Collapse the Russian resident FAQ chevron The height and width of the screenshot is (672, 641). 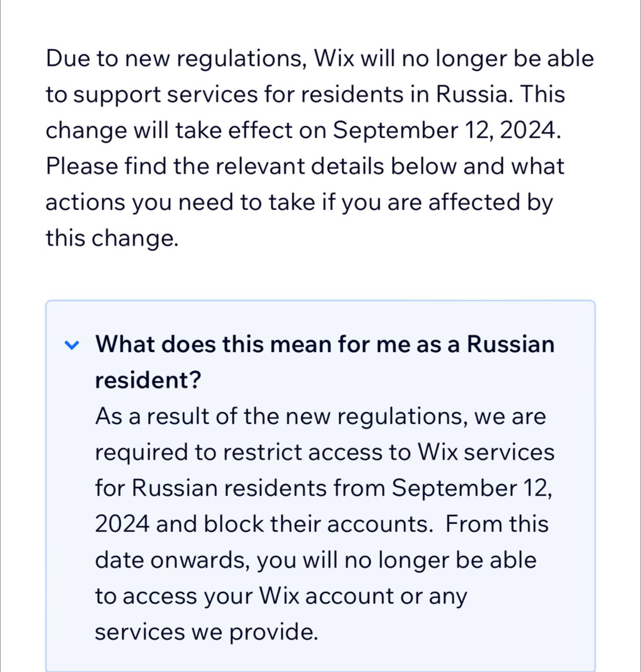coord(71,345)
